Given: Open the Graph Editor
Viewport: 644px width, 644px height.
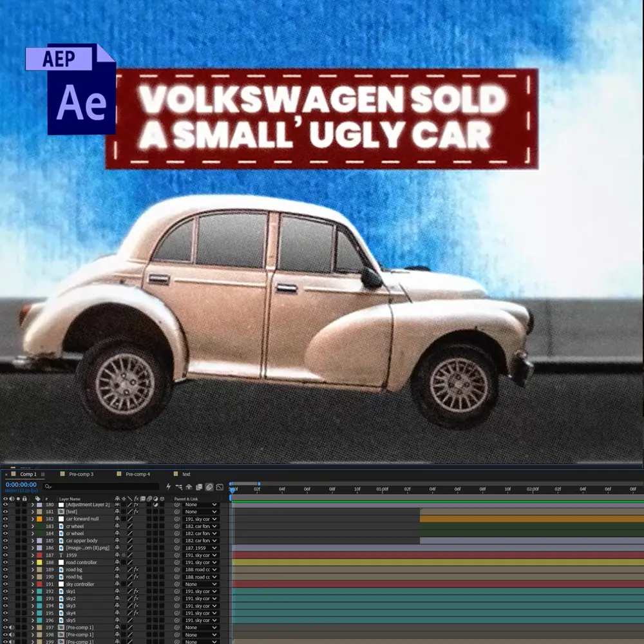Looking at the screenshot, I should [x=220, y=487].
